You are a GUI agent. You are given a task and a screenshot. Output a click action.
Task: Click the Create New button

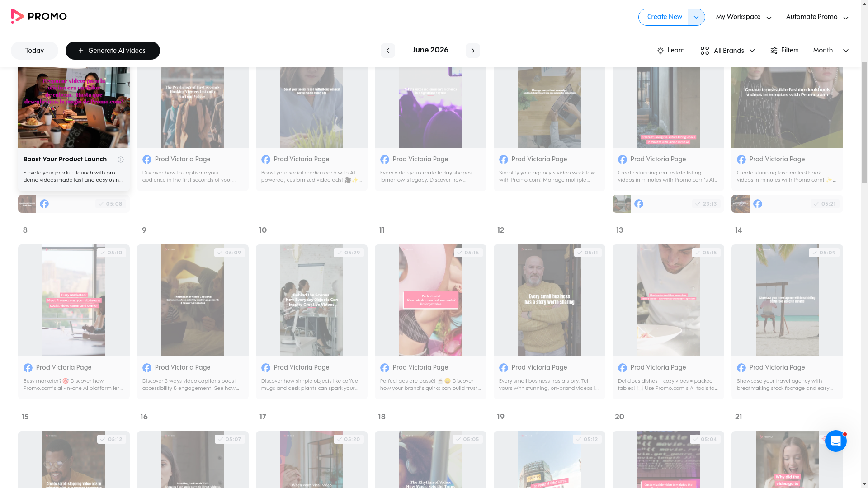point(664,17)
